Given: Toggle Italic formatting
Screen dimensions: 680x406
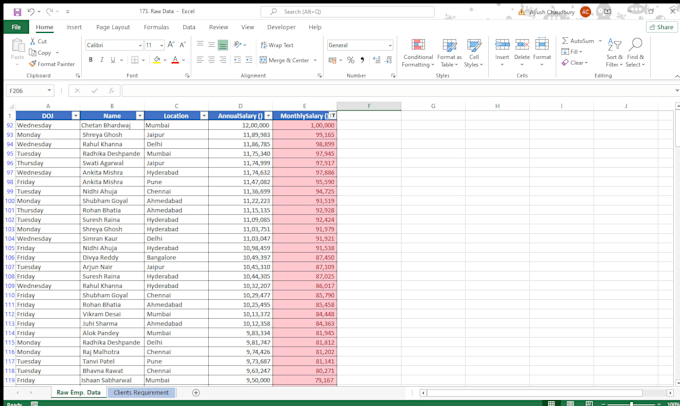Looking at the screenshot, I should pos(101,60).
